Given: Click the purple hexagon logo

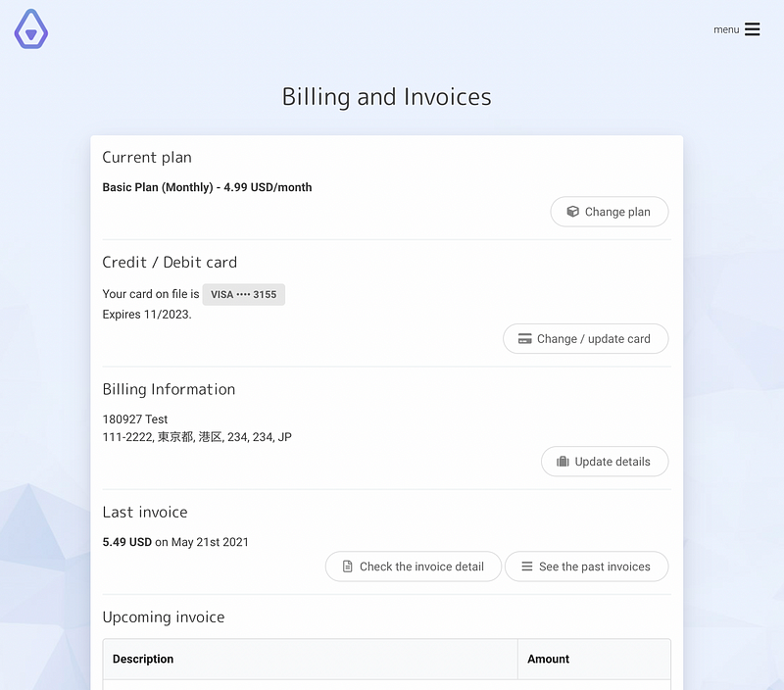Looking at the screenshot, I should [x=31, y=29].
